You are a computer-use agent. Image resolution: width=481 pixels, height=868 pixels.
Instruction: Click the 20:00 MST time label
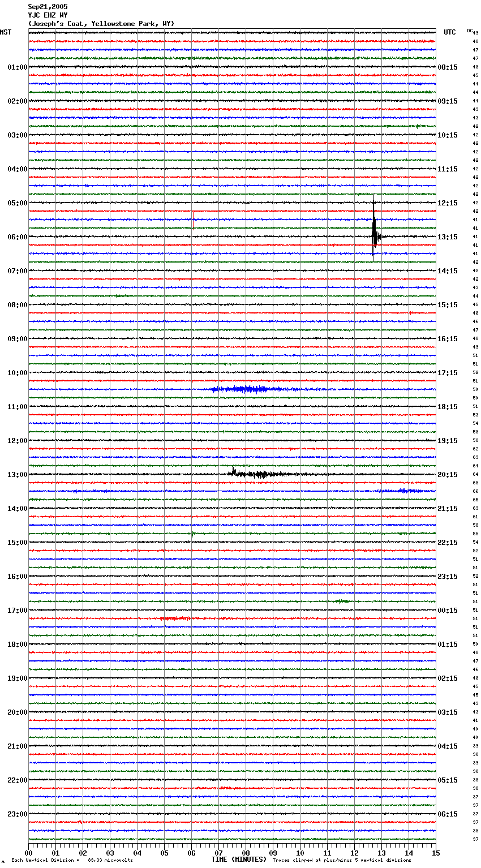tap(18, 712)
